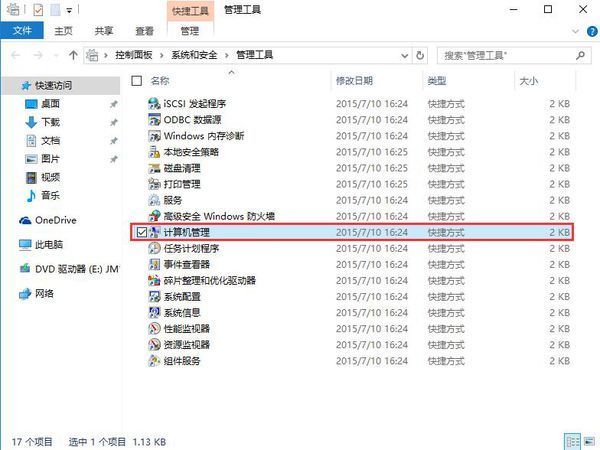Click the 服务 gear icon

coord(154,200)
